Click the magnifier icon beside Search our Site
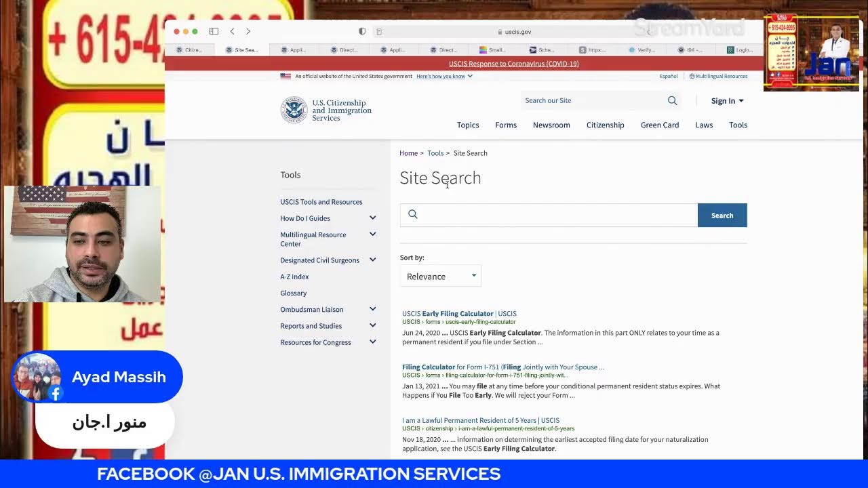This screenshot has width=868, height=488. tap(672, 100)
